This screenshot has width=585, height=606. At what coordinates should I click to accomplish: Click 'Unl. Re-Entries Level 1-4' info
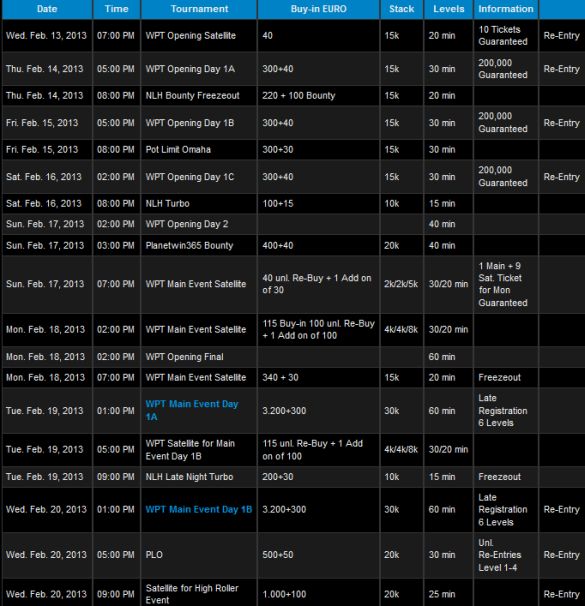[500, 555]
